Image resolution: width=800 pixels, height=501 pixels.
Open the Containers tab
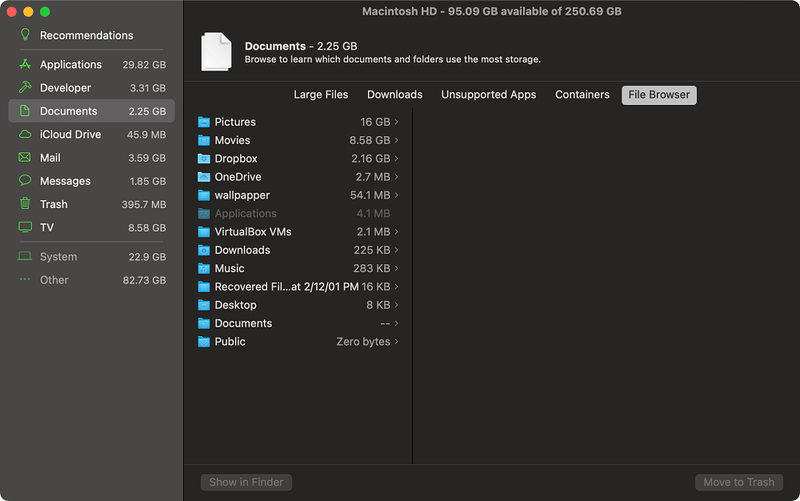tap(582, 95)
